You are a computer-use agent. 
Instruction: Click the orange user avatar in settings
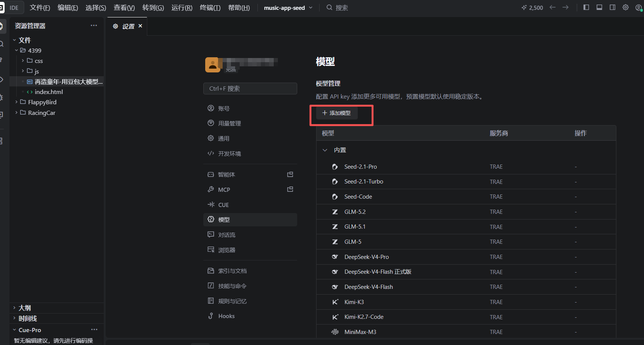tap(212, 65)
